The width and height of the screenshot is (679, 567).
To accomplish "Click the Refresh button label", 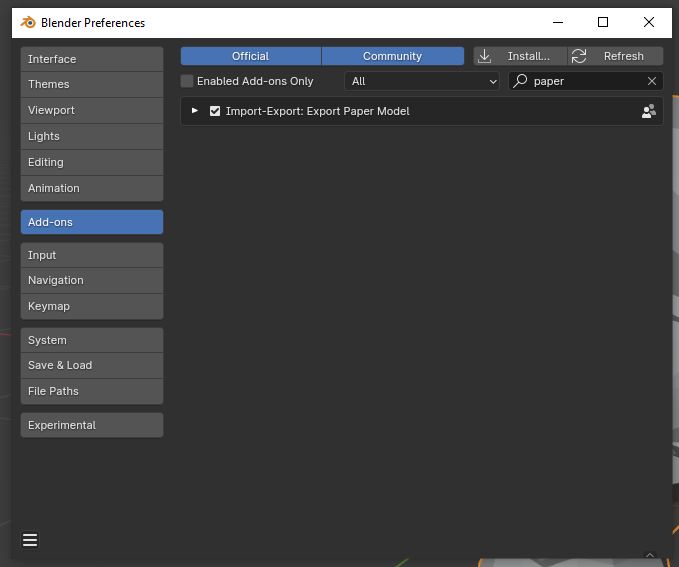I will pos(624,56).
